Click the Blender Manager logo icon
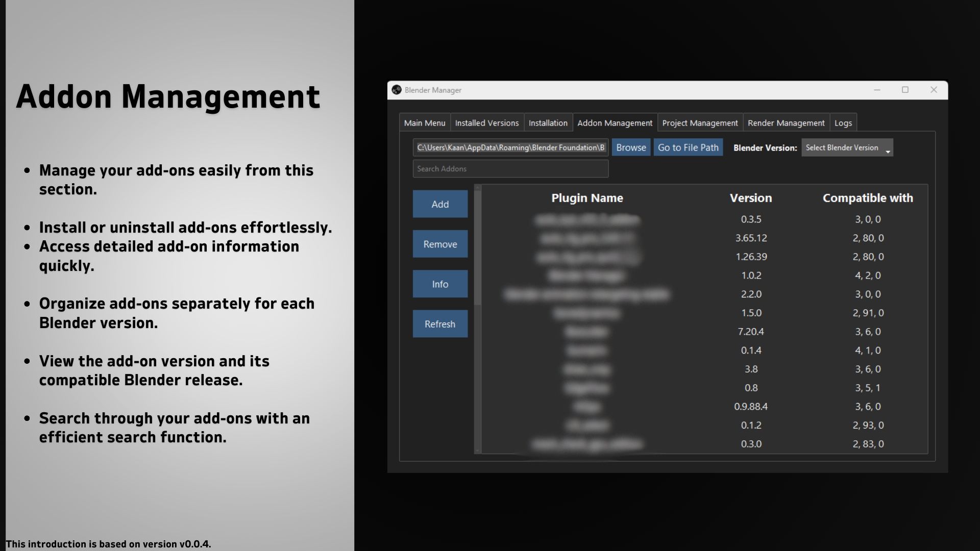The width and height of the screenshot is (980, 551). tap(397, 90)
